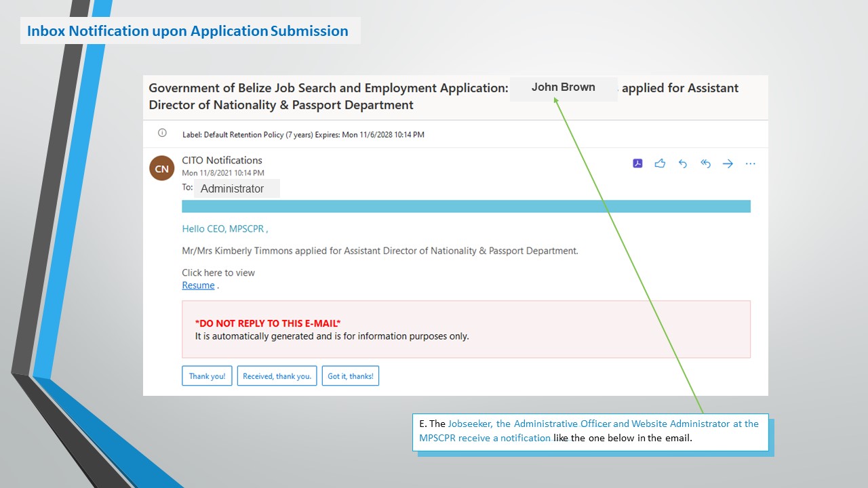Click the CITO Notifications sender name
Image resolution: width=868 pixels, height=488 pixels.
222,161
